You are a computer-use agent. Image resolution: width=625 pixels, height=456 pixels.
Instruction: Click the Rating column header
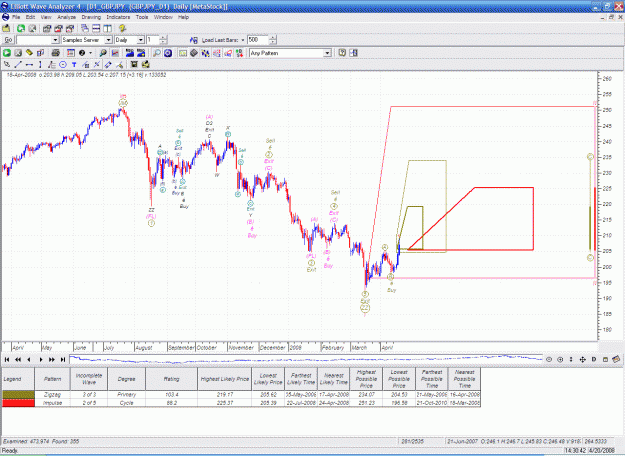[x=171, y=379]
